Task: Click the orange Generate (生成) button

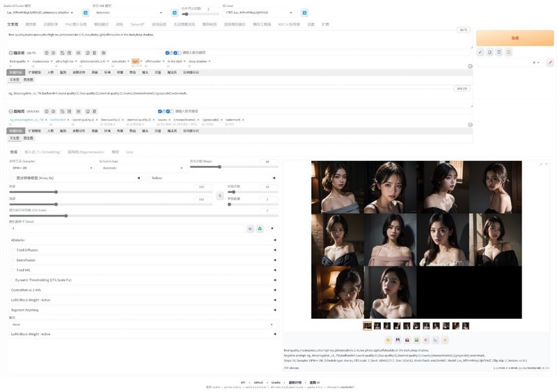Action: pyautogui.click(x=514, y=38)
